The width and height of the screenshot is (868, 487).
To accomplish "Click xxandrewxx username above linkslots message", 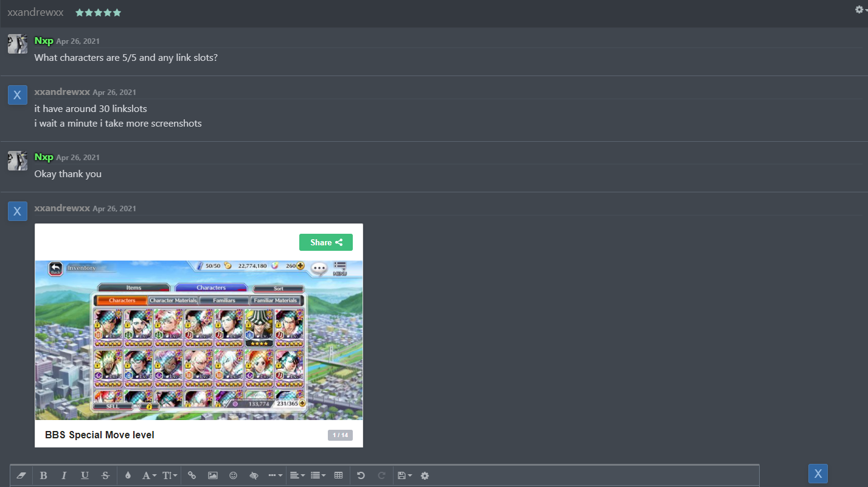I will (62, 92).
